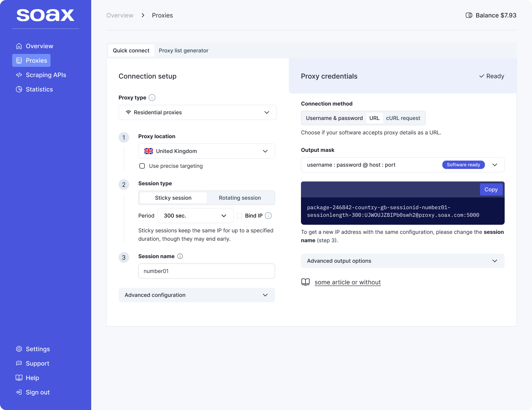The width and height of the screenshot is (532, 410).
Task: Switch to the Proxy list generator tab
Action: click(184, 50)
